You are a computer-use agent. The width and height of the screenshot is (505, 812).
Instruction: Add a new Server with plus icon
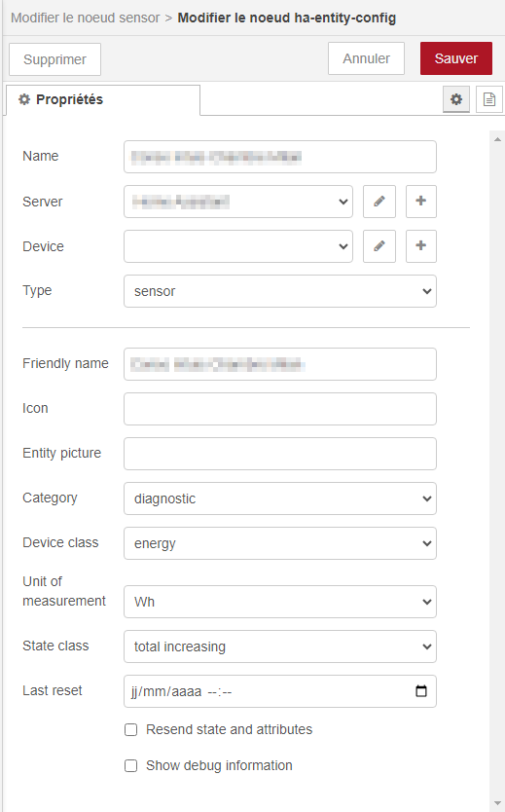click(x=421, y=202)
